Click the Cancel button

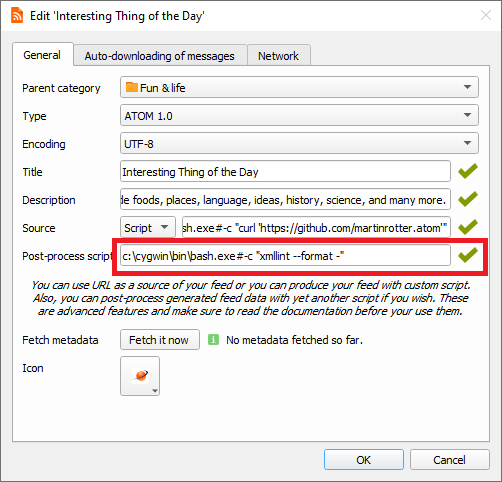click(450, 460)
